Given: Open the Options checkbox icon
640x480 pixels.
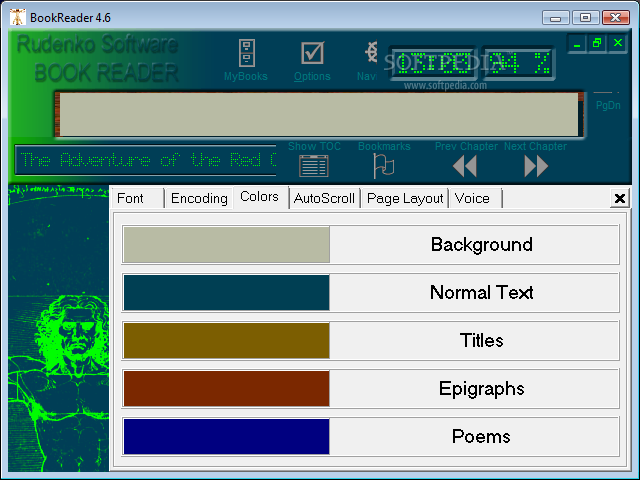Looking at the screenshot, I should pyautogui.click(x=313, y=53).
